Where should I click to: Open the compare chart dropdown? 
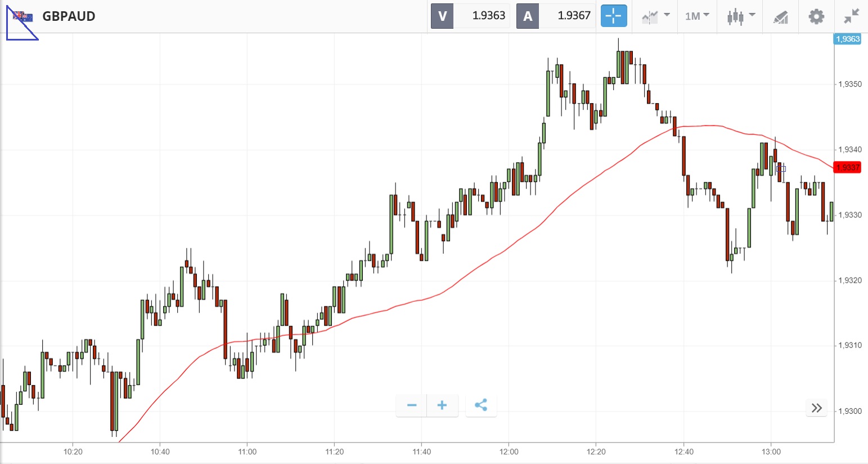click(655, 16)
